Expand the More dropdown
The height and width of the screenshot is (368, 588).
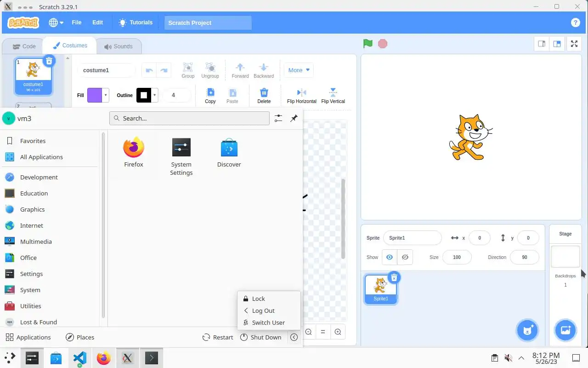[299, 70]
